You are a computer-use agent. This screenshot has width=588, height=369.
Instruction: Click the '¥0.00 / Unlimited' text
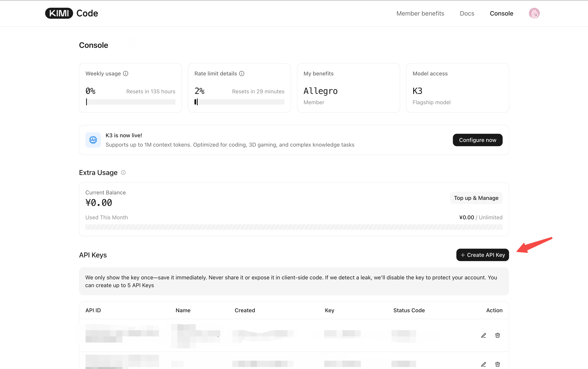pyautogui.click(x=481, y=217)
